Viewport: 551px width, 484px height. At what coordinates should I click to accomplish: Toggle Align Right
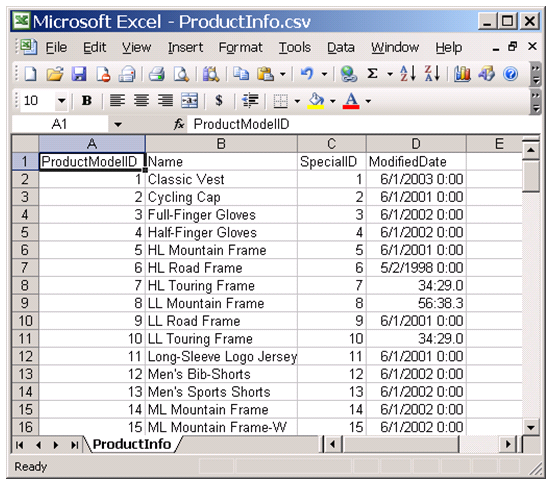(x=165, y=101)
